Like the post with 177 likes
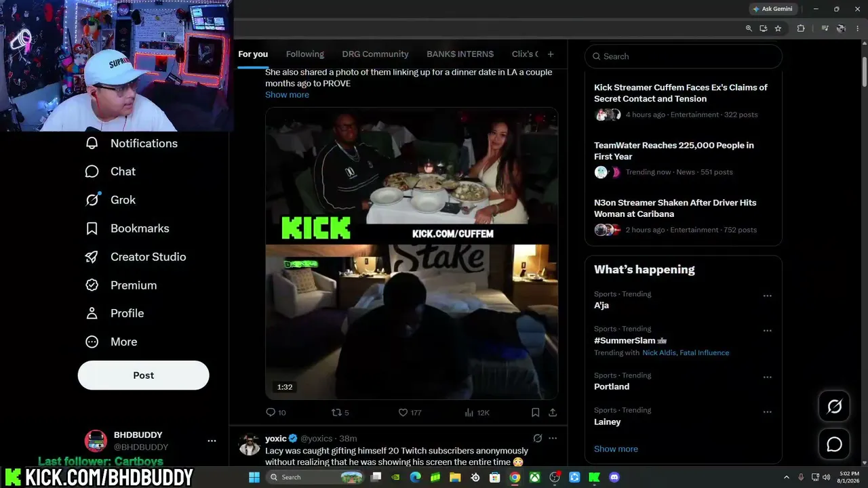Viewport: 868px width, 488px height. click(x=402, y=412)
